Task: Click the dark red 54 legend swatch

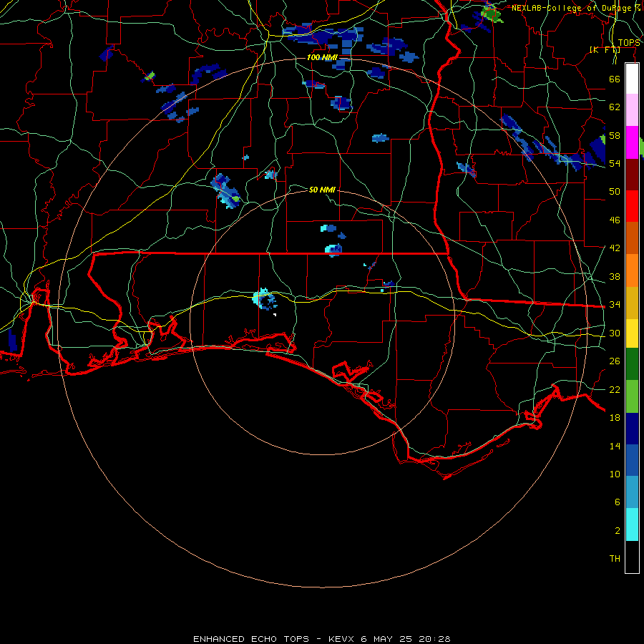Action: point(632,175)
